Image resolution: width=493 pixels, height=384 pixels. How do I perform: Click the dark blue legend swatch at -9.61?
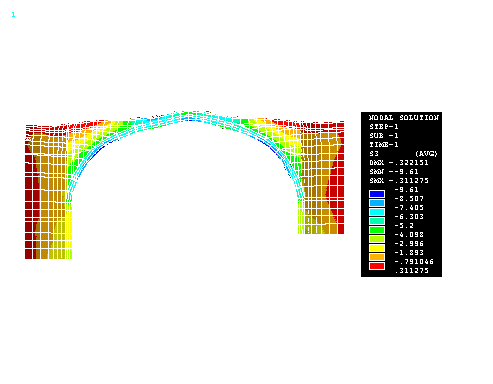377,194
